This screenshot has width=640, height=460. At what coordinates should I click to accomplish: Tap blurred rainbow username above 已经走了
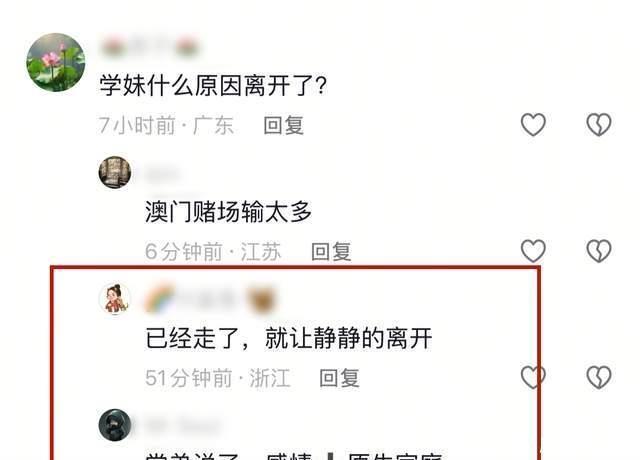[211, 300]
